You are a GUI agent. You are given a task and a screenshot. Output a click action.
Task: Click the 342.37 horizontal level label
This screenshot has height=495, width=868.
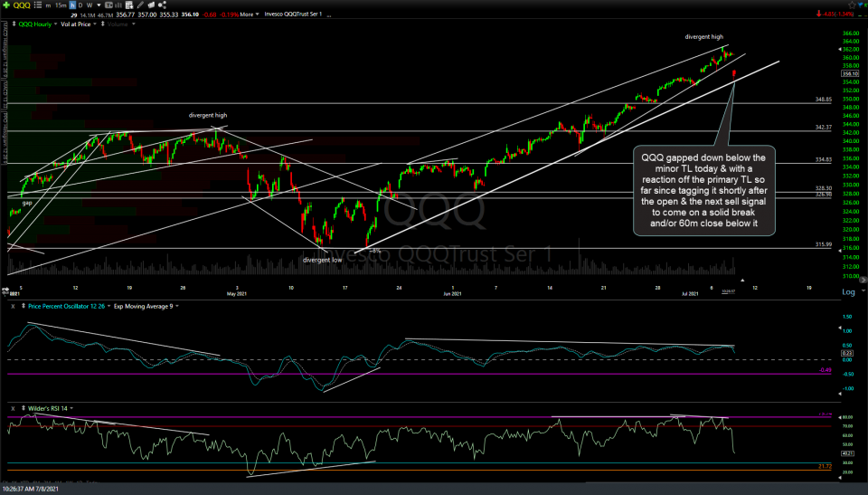823,128
